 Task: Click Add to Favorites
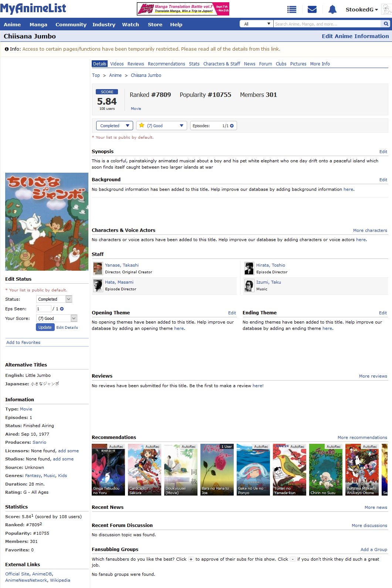coord(23,342)
